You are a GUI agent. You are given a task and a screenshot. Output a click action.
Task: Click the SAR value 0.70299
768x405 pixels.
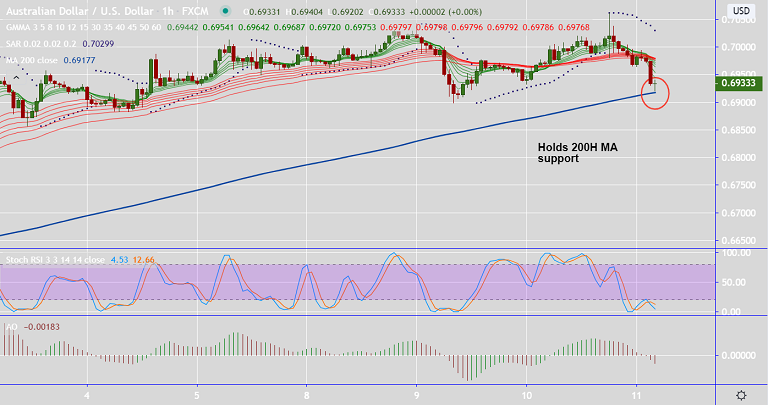(x=98, y=44)
